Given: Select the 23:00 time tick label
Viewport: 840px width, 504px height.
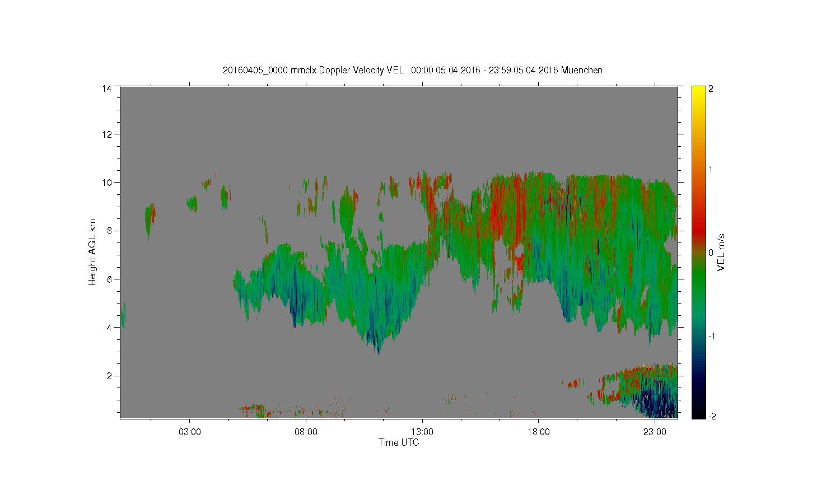Looking at the screenshot, I should pyautogui.click(x=655, y=432).
